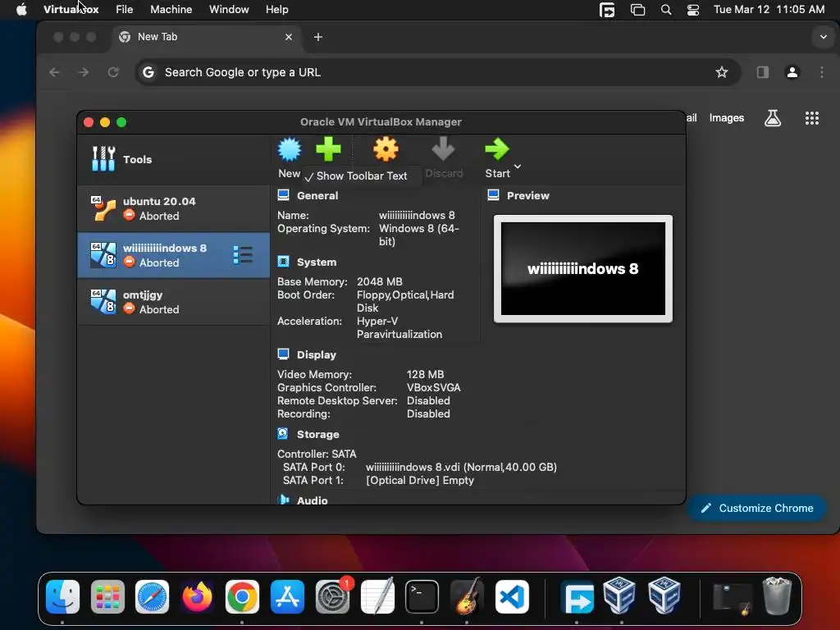Open Visual Studio Code from the Dock
This screenshot has height=630, width=840.
coord(512,596)
